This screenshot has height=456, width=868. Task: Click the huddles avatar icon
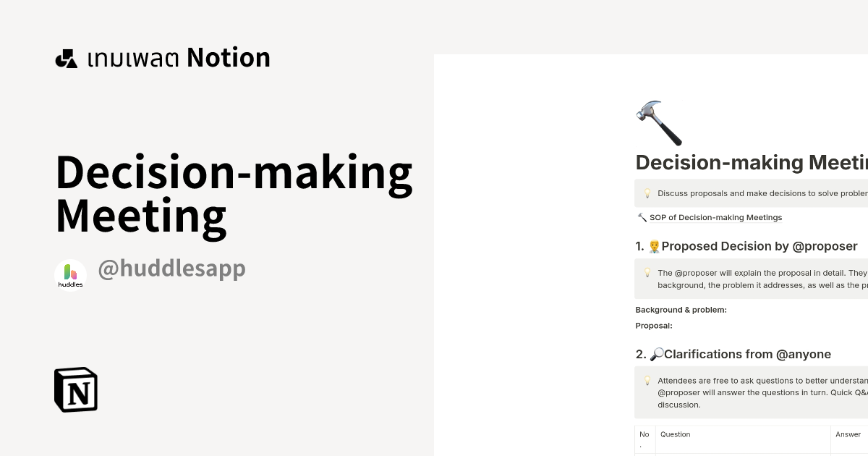click(x=70, y=274)
